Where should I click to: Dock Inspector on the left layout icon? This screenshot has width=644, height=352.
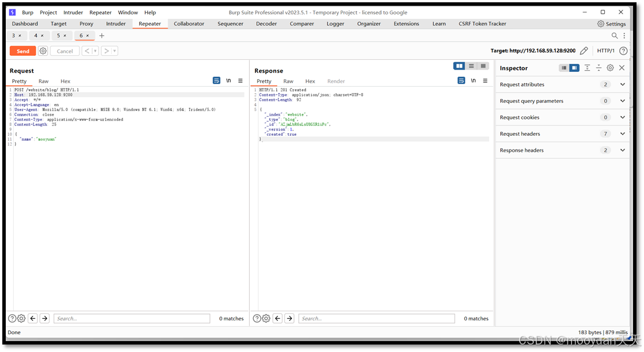(564, 68)
